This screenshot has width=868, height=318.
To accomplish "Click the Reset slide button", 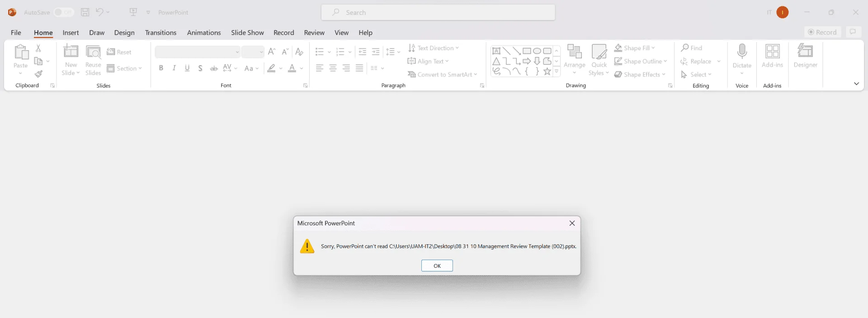I will pos(119,52).
